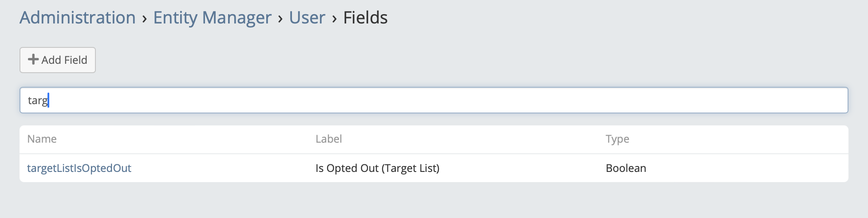Click the Type column header

pos(617,139)
